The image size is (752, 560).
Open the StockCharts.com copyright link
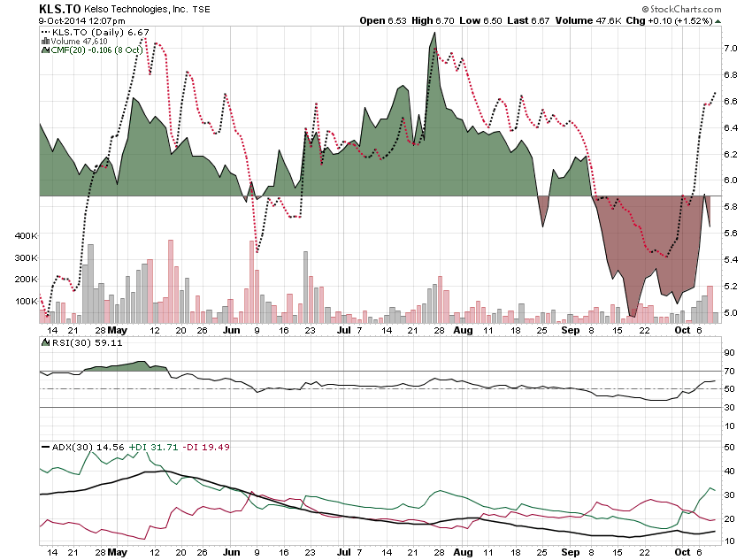tap(681, 9)
